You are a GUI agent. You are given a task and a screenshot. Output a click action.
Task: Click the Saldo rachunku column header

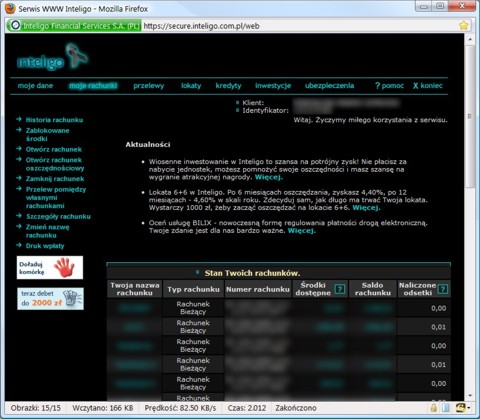click(x=372, y=289)
